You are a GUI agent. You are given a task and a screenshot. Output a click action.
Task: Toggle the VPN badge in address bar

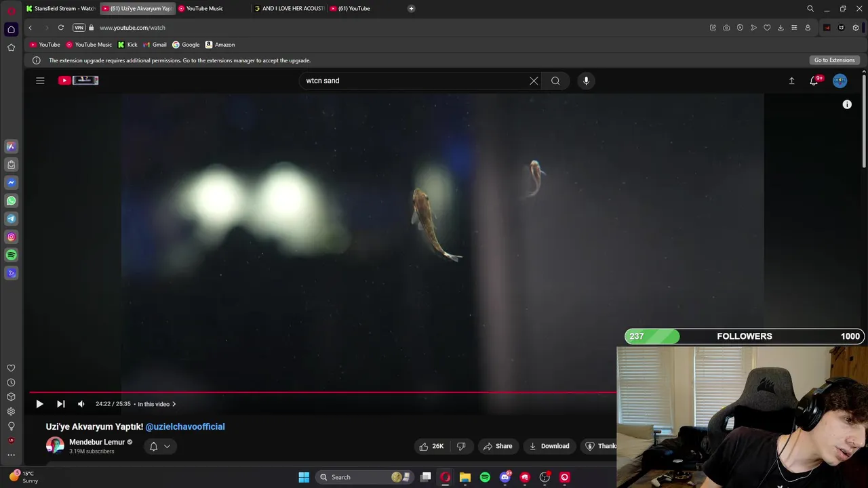(x=79, y=28)
